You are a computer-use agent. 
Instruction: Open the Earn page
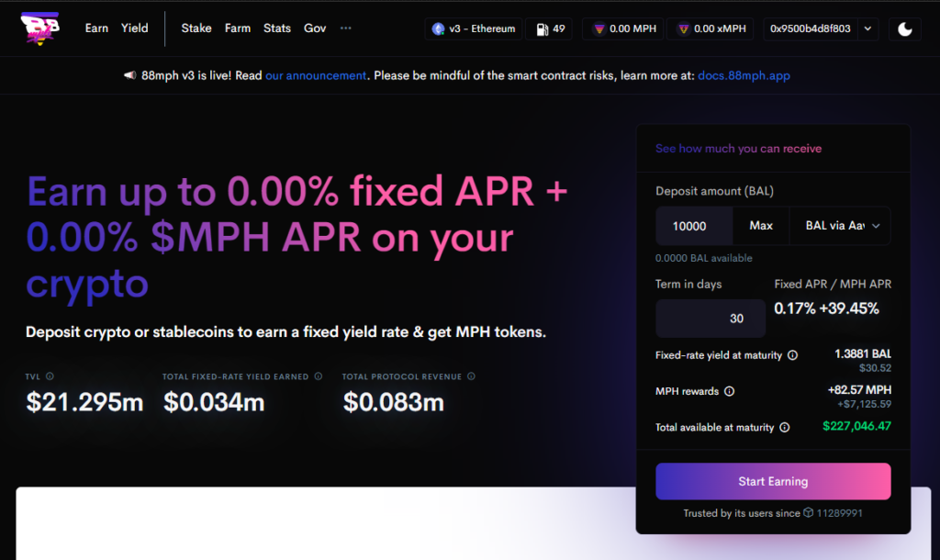[96, 28]
